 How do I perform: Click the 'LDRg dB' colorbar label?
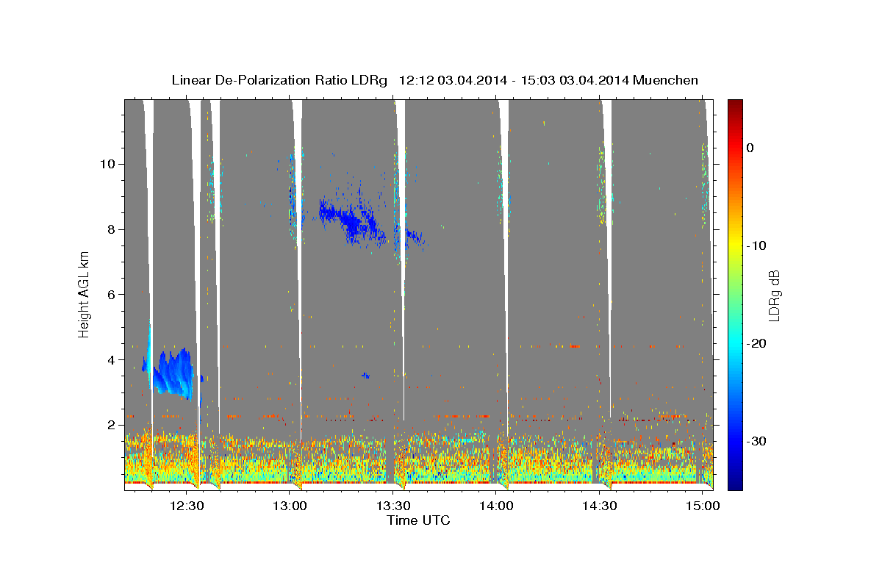(774, 295)
